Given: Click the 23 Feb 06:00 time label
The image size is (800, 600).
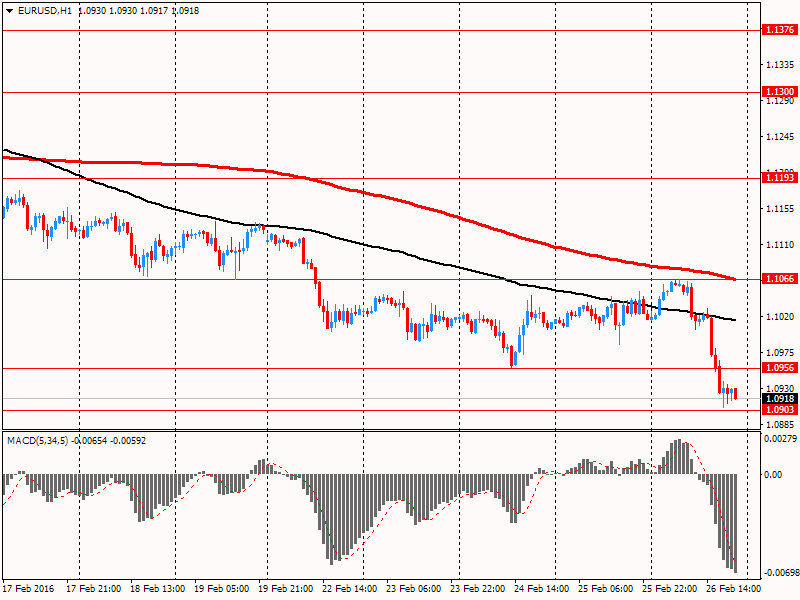Looking at the screenshot, I should pos(414,588).
